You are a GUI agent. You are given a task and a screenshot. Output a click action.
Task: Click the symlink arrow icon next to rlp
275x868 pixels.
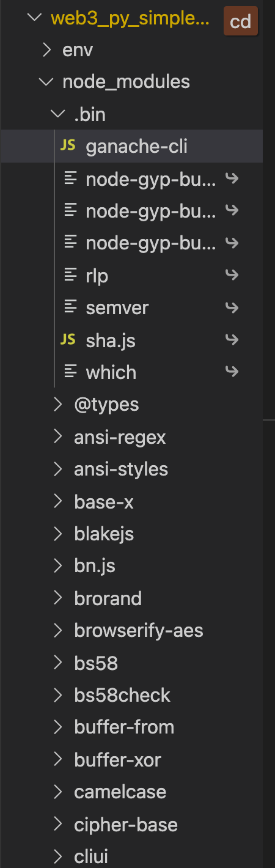tap(232, 275)
